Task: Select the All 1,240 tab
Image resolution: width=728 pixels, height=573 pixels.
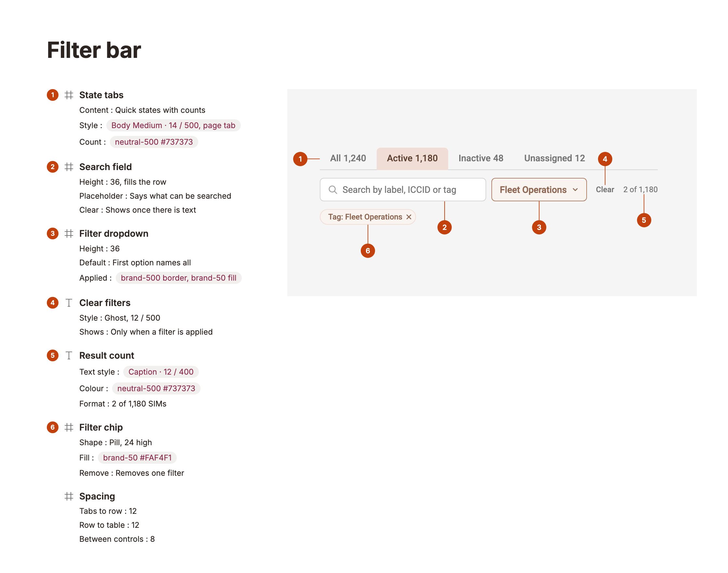Action: click(348, 158)
